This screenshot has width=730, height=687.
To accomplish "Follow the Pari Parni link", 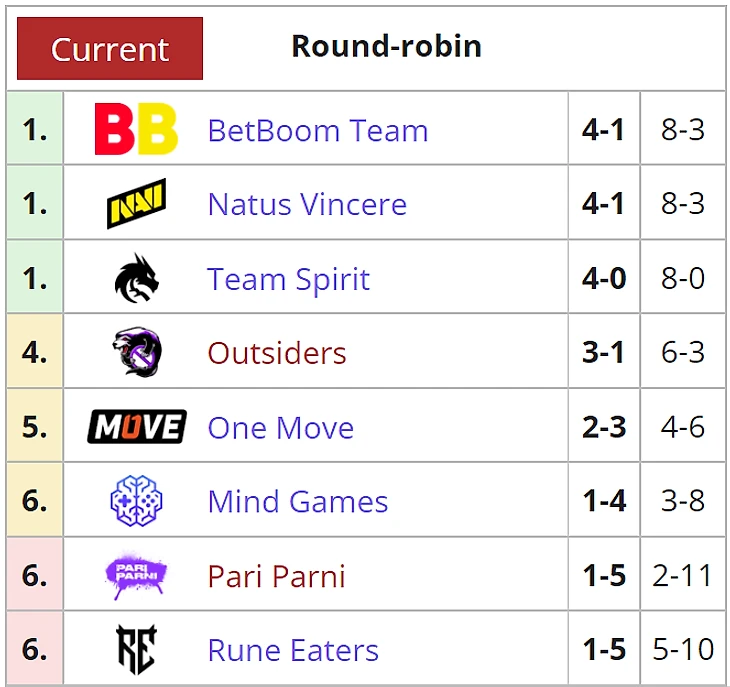I will [x=276, y=577].
